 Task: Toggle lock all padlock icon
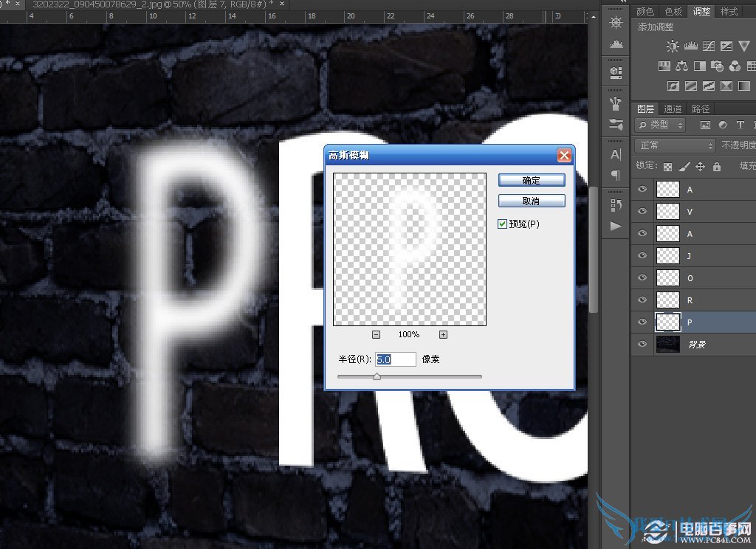[717, 166]
